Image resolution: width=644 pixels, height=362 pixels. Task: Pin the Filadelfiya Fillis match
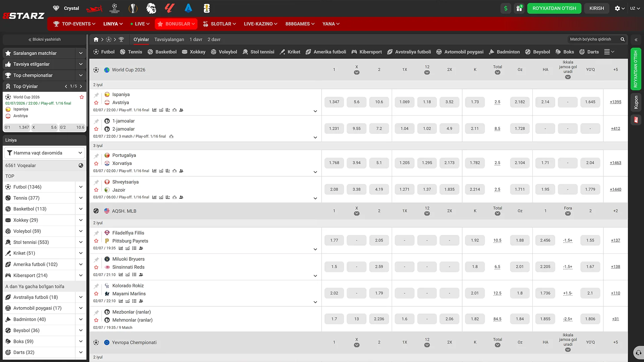96,233
